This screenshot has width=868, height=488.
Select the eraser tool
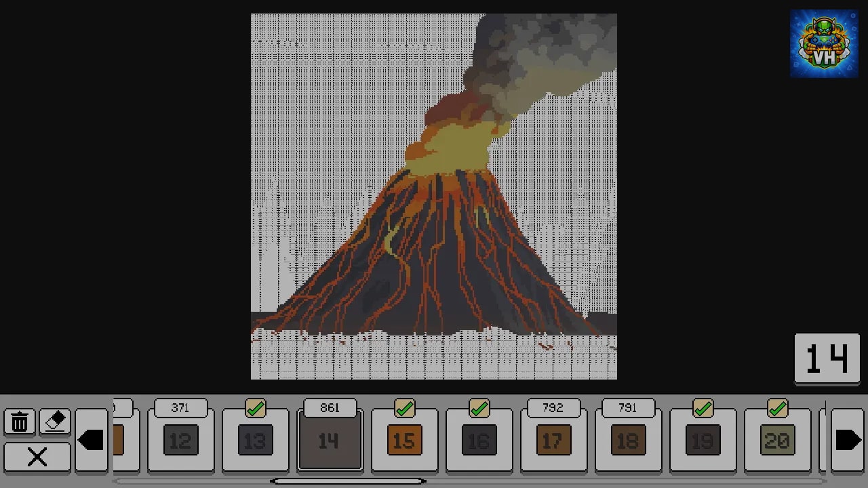click(55, 422)
